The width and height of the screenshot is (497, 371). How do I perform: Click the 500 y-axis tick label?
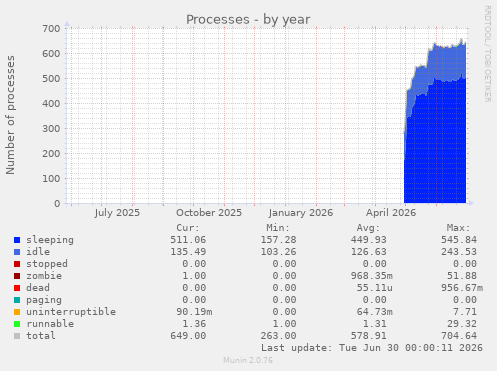click(51, 79)
